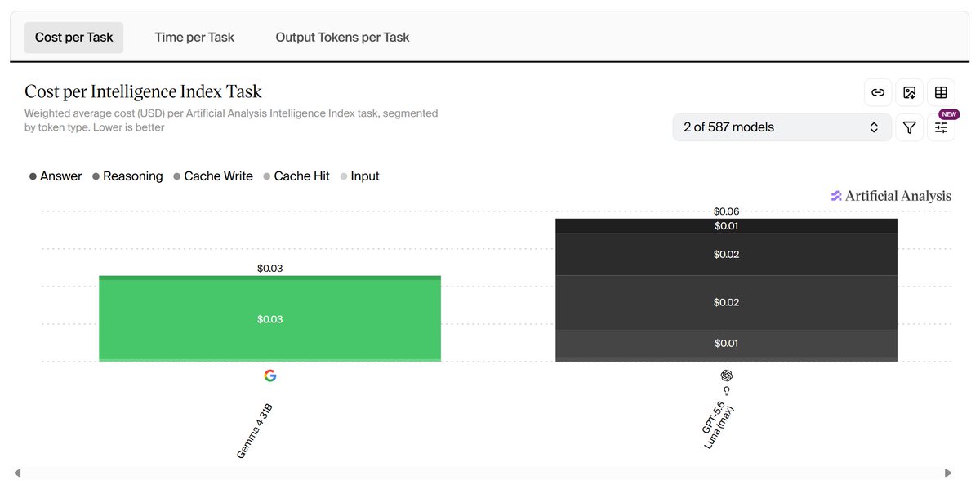The image size is (980, 489).
Task: Click the Gemma 4 31B axis label
Action: click(x=254, y=430)
